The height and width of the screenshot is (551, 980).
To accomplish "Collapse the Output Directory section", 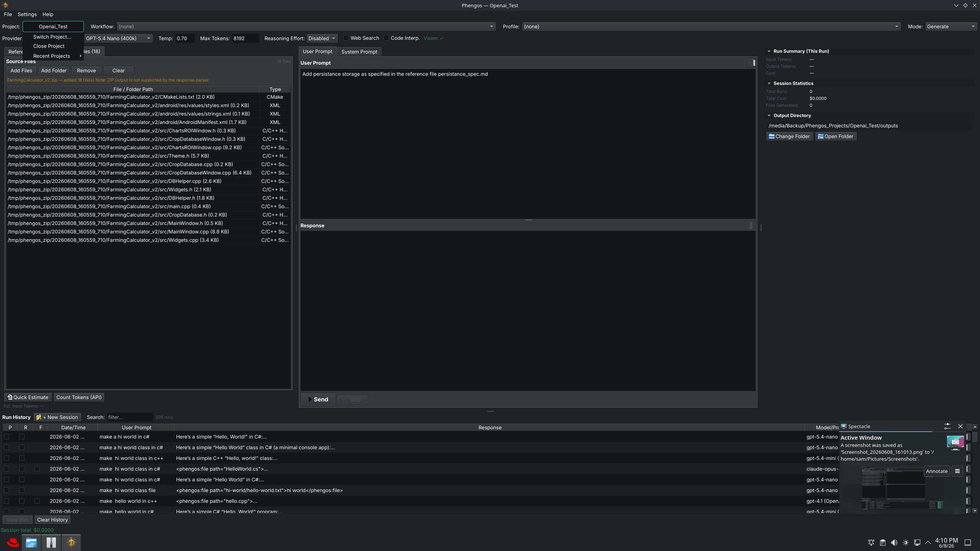I will click(x=769, y=116).
